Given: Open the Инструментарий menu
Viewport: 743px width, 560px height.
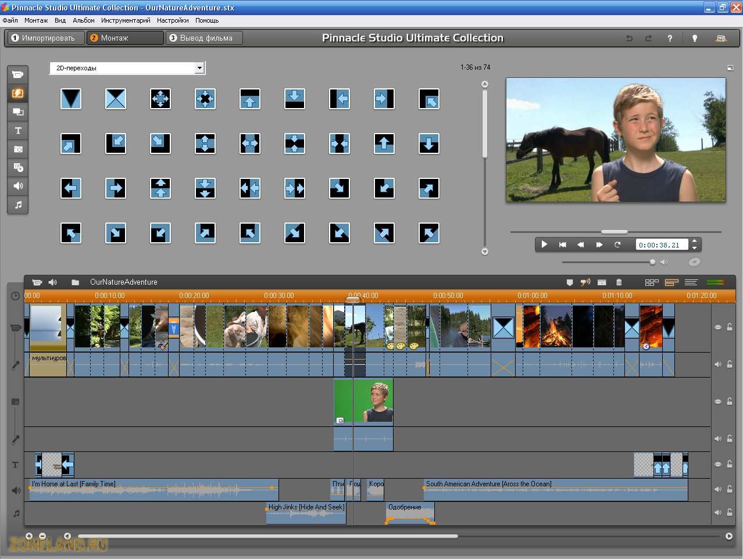Looking at the screenshot, I should click(x=126, y=20).
